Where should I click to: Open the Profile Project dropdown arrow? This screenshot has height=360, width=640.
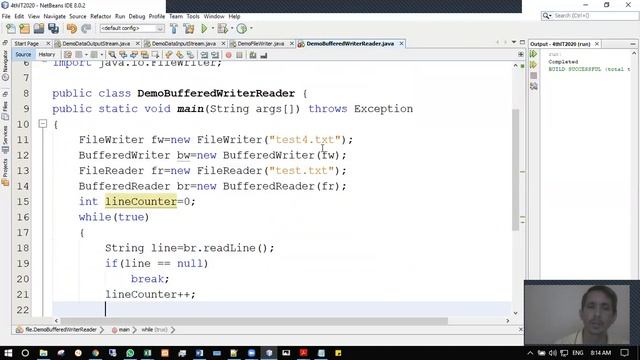[251, 28]
